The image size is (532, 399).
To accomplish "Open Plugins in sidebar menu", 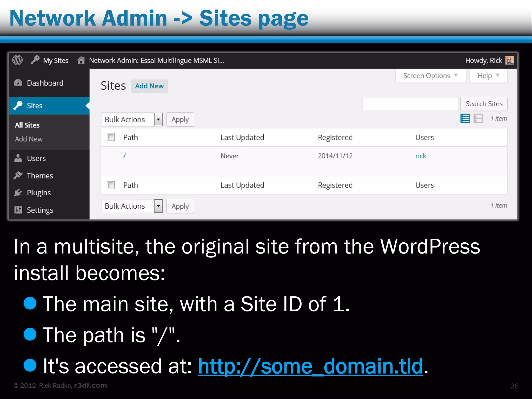I will coord(39,193).
